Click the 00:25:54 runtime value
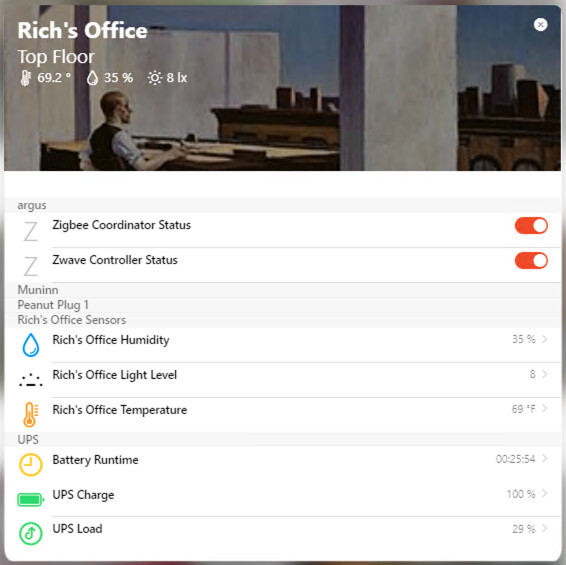This screenshot has height=565, width=566. point(515,459)
